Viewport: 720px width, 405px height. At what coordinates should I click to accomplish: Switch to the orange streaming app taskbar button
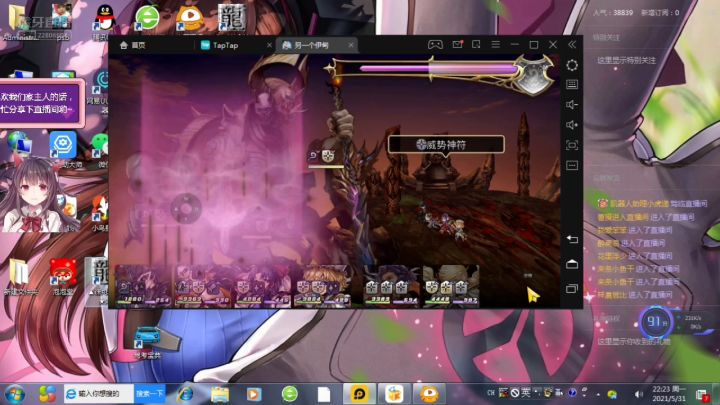tap(429, 394)
